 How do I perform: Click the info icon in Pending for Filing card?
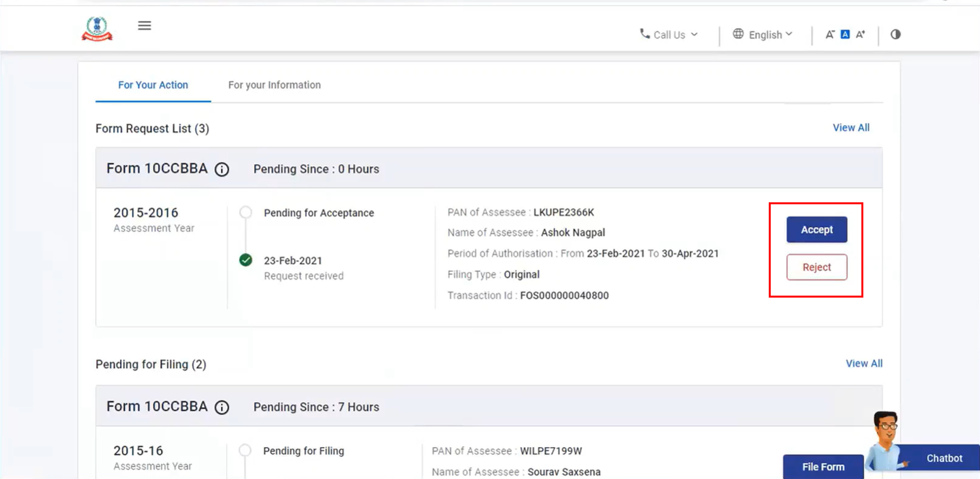(x=222, y=407)
